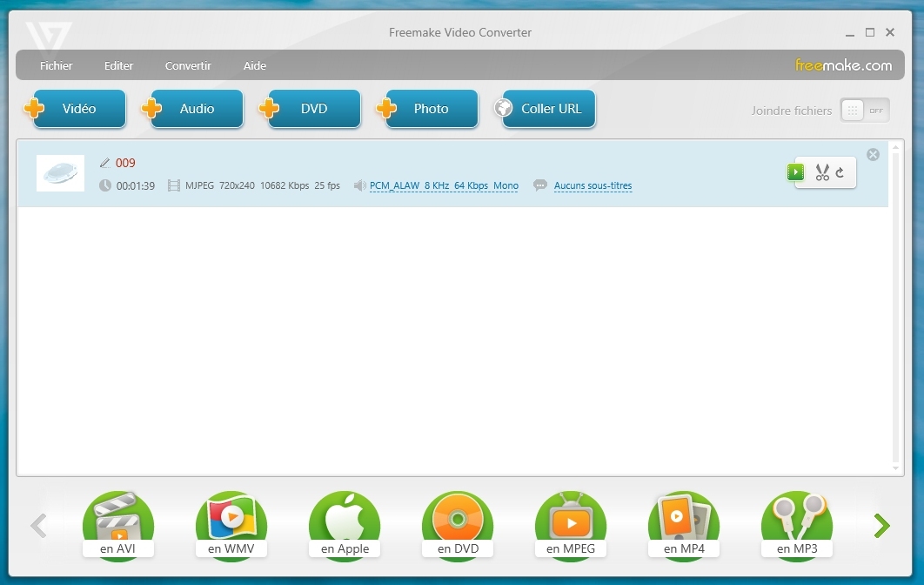
Task: Open the Aucuns sous-titres subtitle selector
Action: (593, 185)
